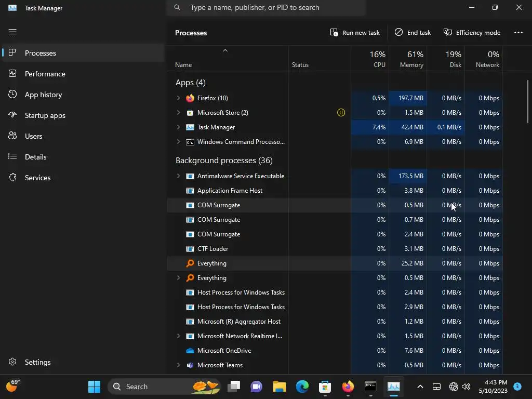Open the Startup apps page
This screenshot has width=532, height=399.
[83, 115]
